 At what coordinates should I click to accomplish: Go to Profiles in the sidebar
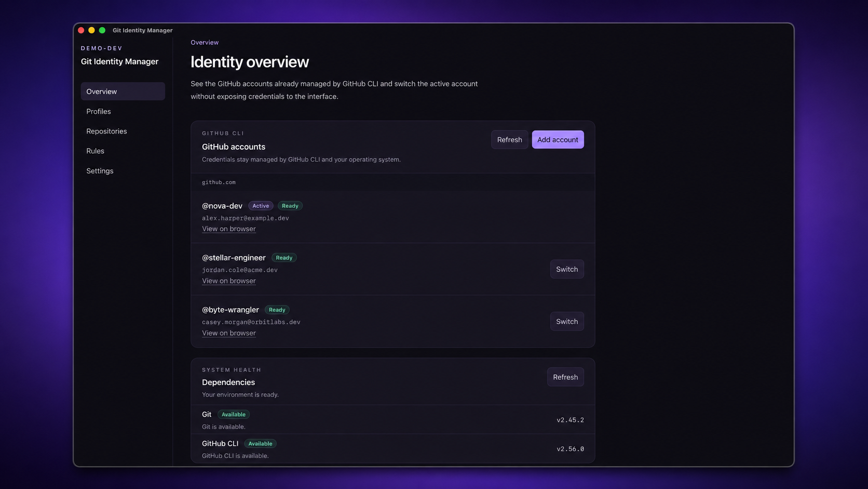[123, 111]
